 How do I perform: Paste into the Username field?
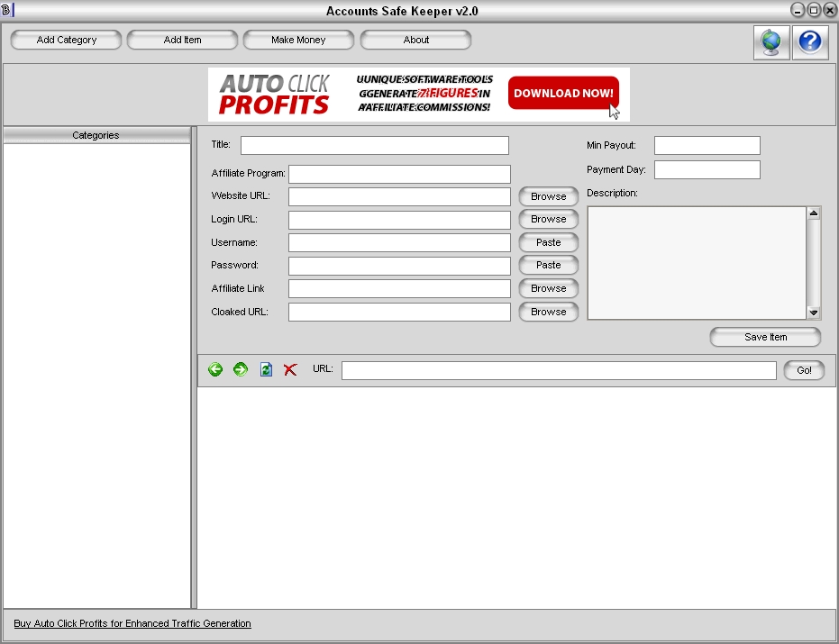pyautogui.click(x=549, y=242)
